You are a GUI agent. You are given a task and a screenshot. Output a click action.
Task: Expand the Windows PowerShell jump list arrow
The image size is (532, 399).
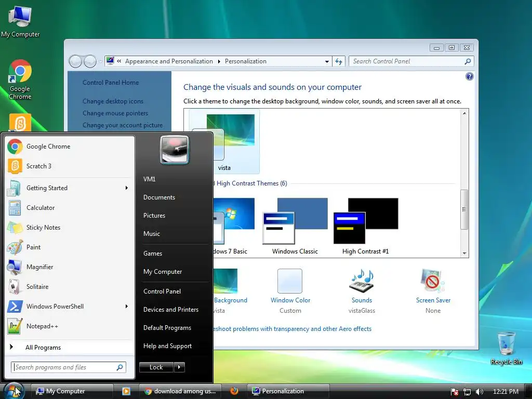click(127, 307)
